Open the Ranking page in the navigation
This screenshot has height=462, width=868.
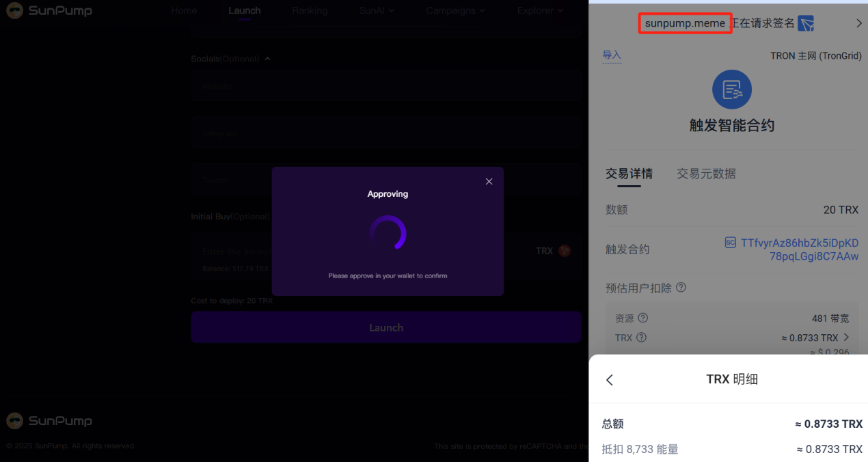coord(310,10)
